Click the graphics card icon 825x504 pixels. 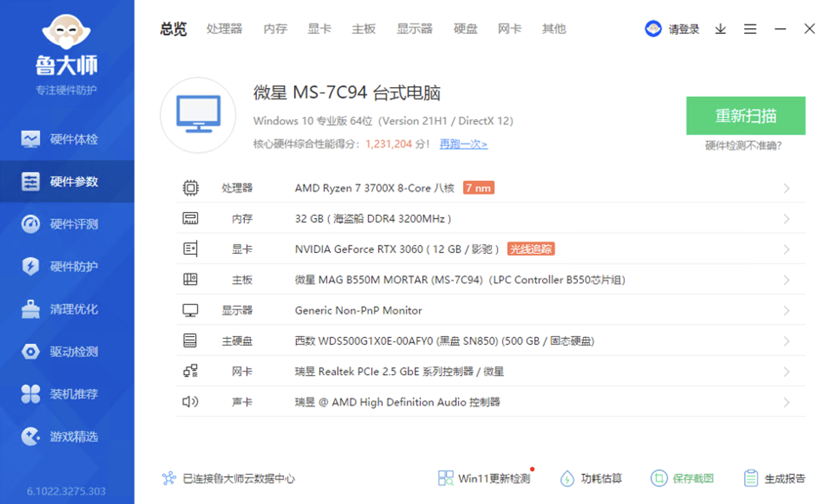click(190, 249)
